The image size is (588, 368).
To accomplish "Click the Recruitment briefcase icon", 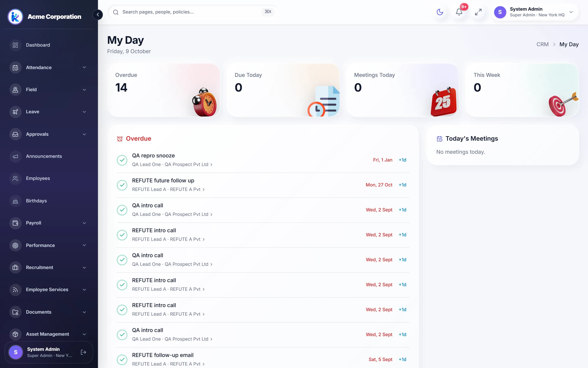I will [x=15, y=267].
